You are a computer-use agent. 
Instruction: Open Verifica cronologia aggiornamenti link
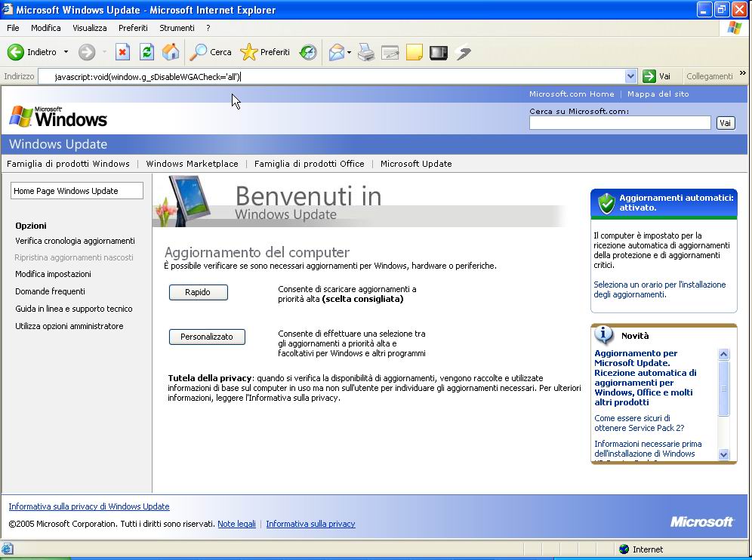(75, 241)
